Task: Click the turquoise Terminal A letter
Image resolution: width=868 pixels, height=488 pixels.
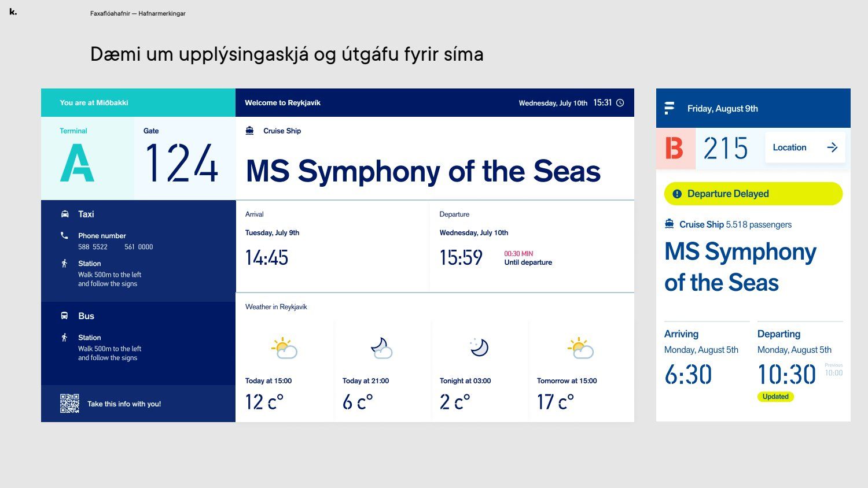Action: click(77, 163)
